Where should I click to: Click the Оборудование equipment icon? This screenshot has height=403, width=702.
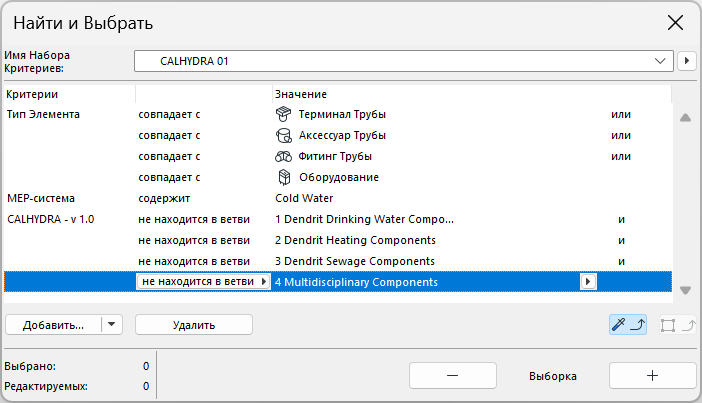coord(283,177)
